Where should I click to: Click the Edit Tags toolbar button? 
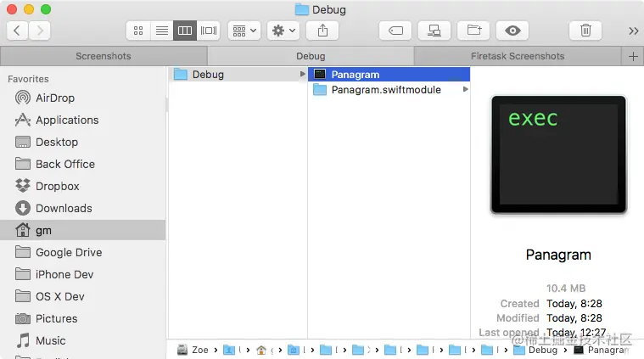tap(395, 31)
